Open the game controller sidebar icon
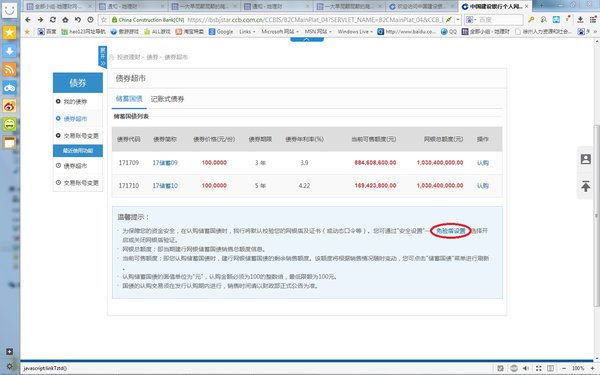This screenshot has height=375, width=600. pos(10,88)
